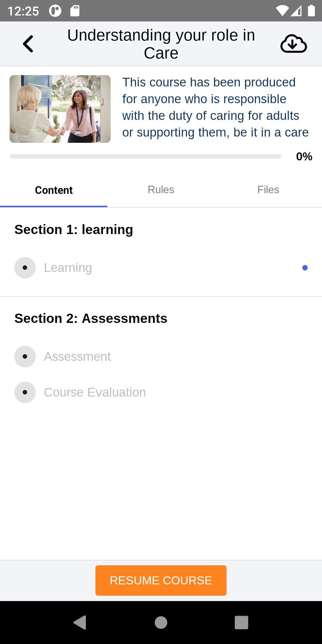
Task: Tap the cloud download icon
Action: pyautogui.click(x=293, y=44)
